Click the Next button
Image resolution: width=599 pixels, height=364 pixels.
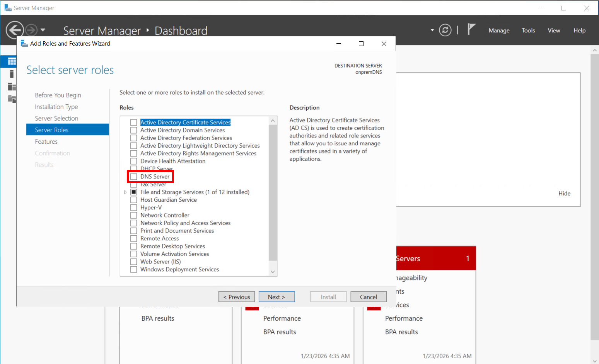276,297
